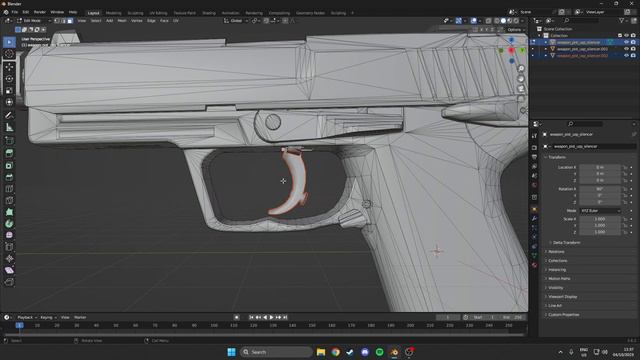The image size is (640, 360).
Task: Select the Select Box tool
Action: (9, 42)
